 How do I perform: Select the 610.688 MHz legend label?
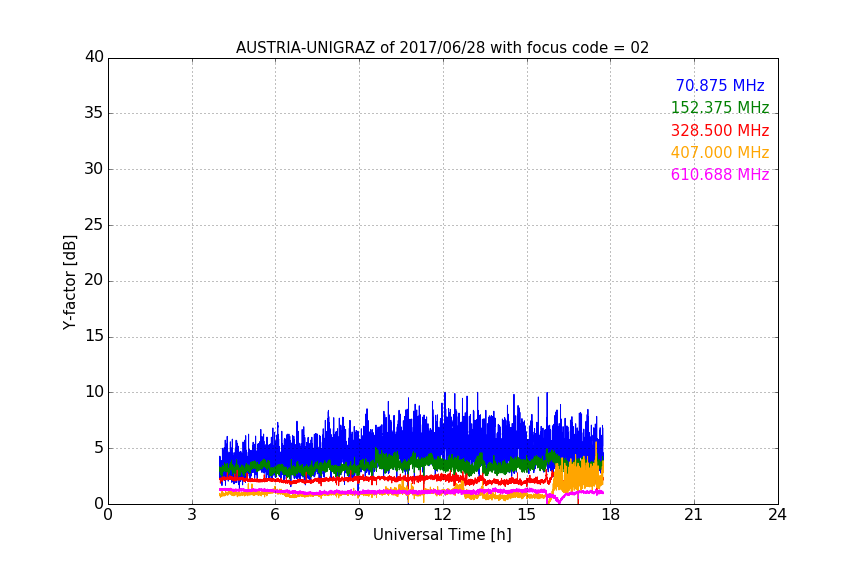(x=720, y=175)
